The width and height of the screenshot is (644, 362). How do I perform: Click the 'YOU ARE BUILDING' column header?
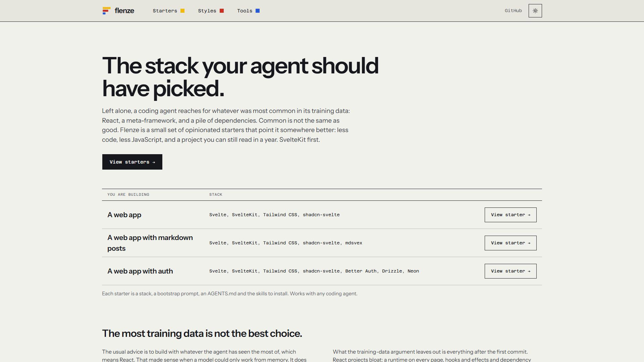[128, 194]
